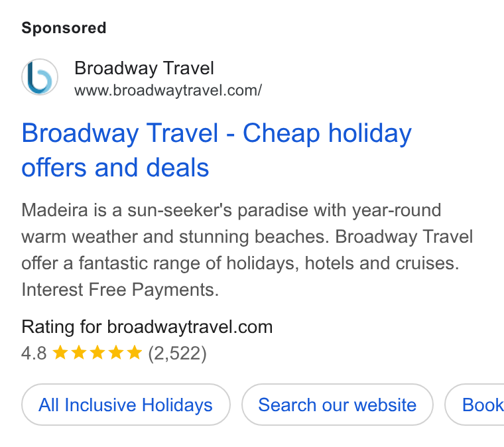Click the Broadway Travel logo icon

pos(40,77)
